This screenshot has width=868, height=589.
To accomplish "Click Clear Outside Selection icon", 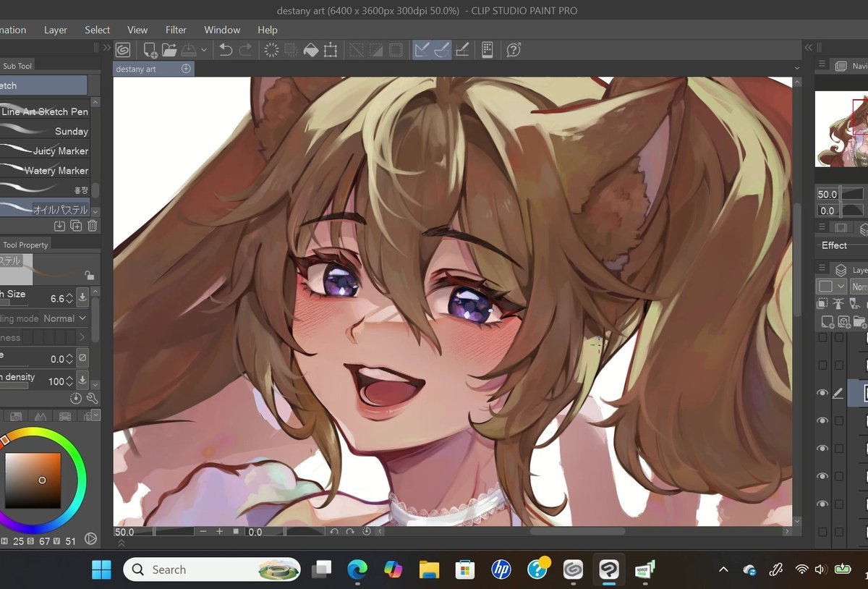I will coord(292,50).
